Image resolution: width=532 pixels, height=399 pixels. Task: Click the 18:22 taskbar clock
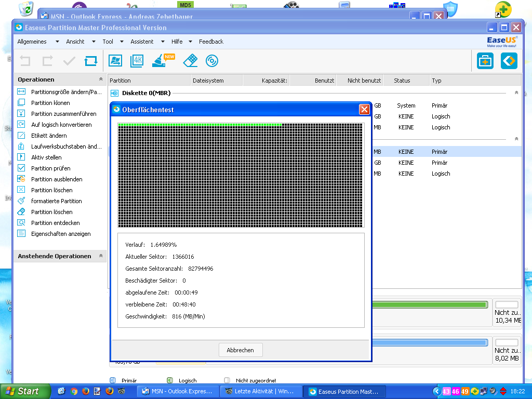[x=517, y=391]
